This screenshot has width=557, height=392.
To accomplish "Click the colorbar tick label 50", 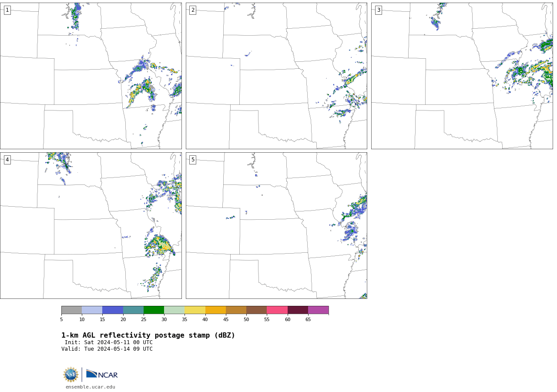I will tap(246, 320).
